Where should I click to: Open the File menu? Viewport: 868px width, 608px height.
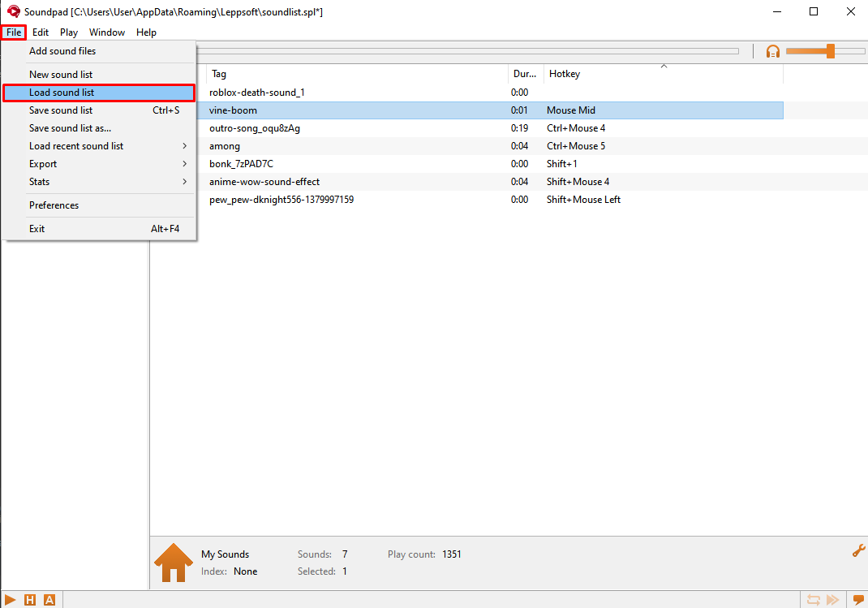click(x=14, y=32)
